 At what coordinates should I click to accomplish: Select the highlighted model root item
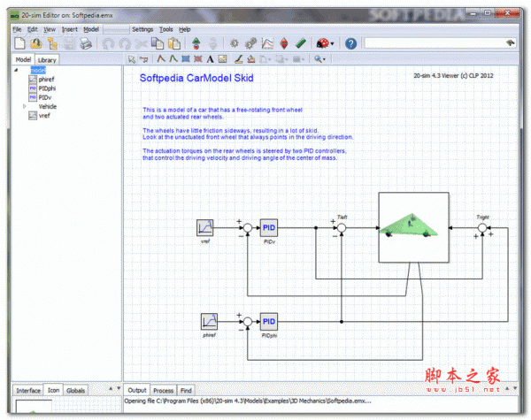click(38, 70)
